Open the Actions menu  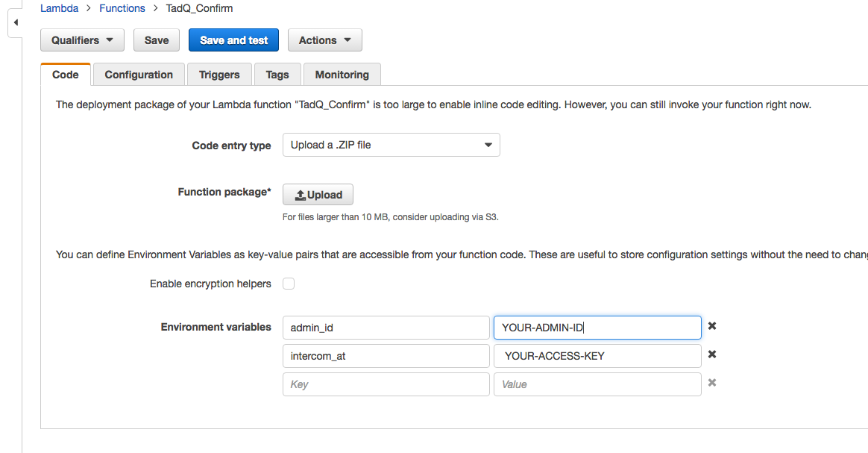324,40
